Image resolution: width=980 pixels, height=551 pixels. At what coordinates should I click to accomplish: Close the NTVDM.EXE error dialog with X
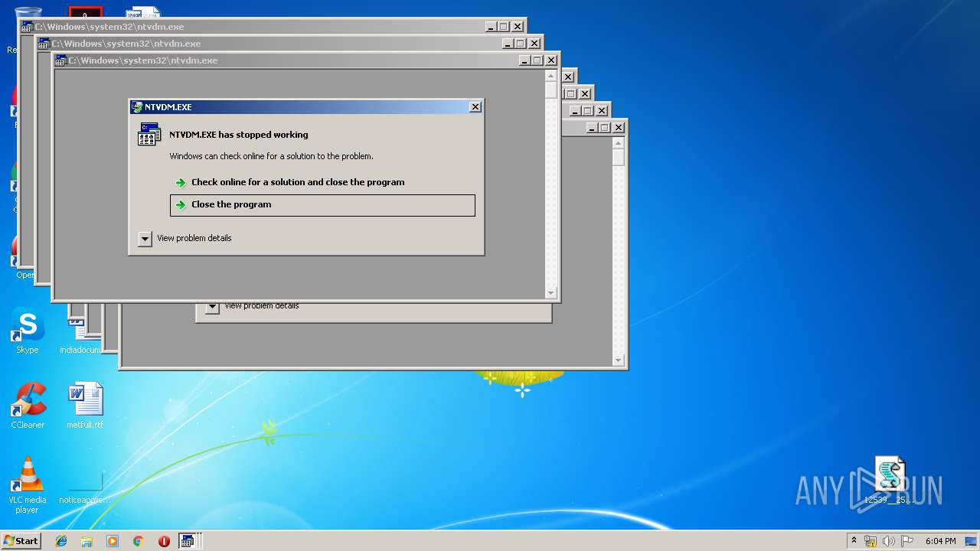475,107
